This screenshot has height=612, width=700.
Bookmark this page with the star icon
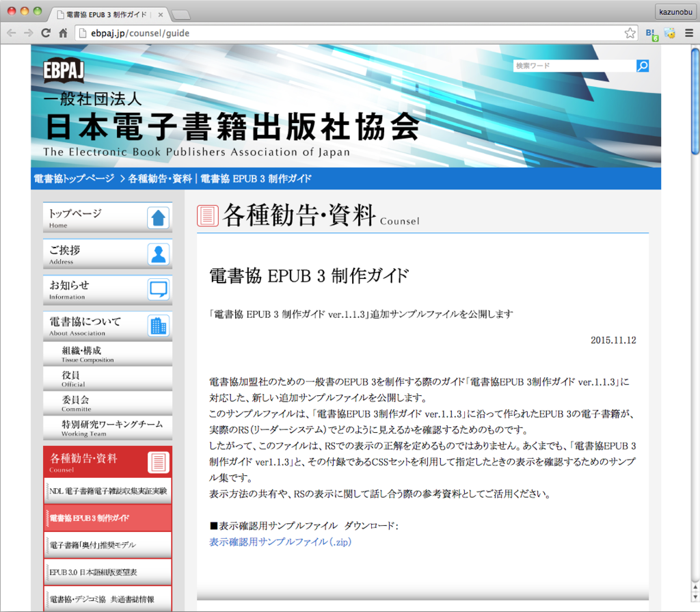pos(630,33)
